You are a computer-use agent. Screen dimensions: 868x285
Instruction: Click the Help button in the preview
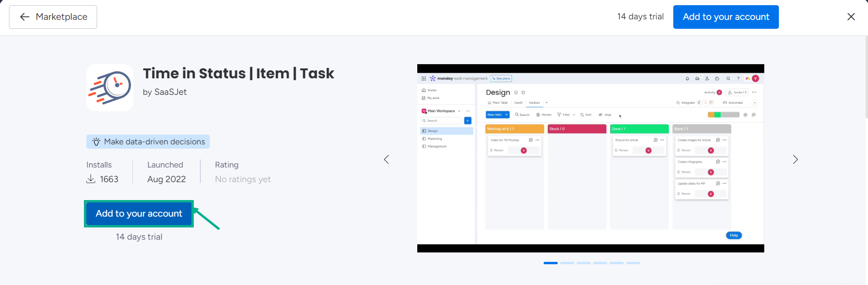click(734, 235)
